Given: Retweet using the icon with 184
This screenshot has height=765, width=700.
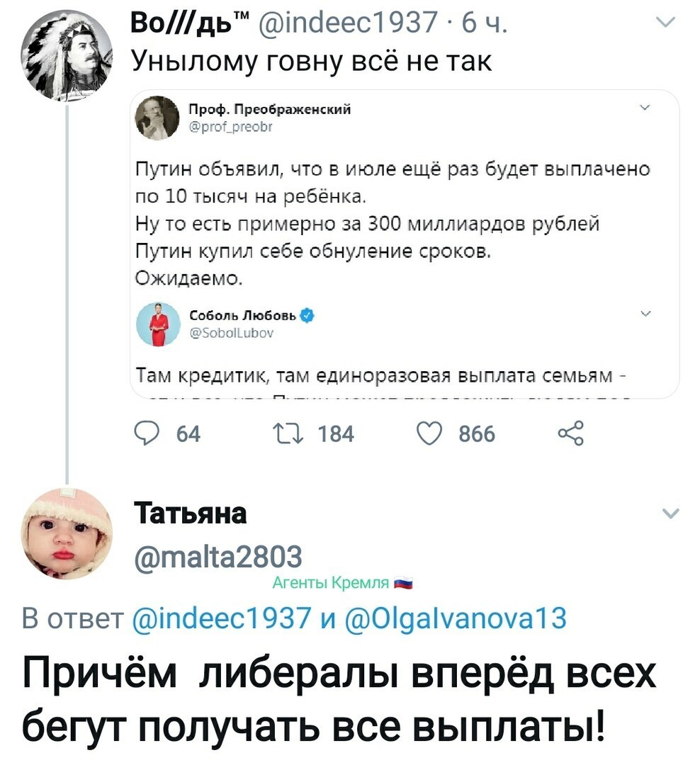Looking at the screenshot, I should click(x=288, y=433).
